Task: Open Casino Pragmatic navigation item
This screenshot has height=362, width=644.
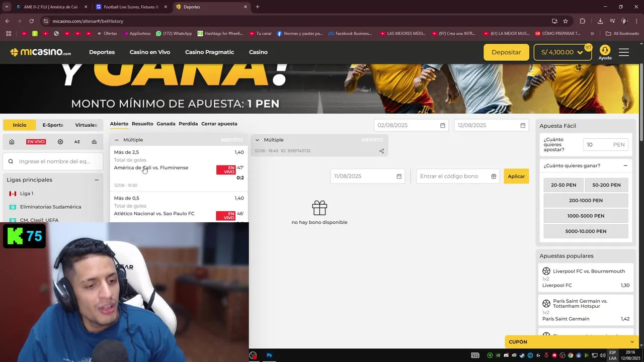Action: [x=209, y=52]
